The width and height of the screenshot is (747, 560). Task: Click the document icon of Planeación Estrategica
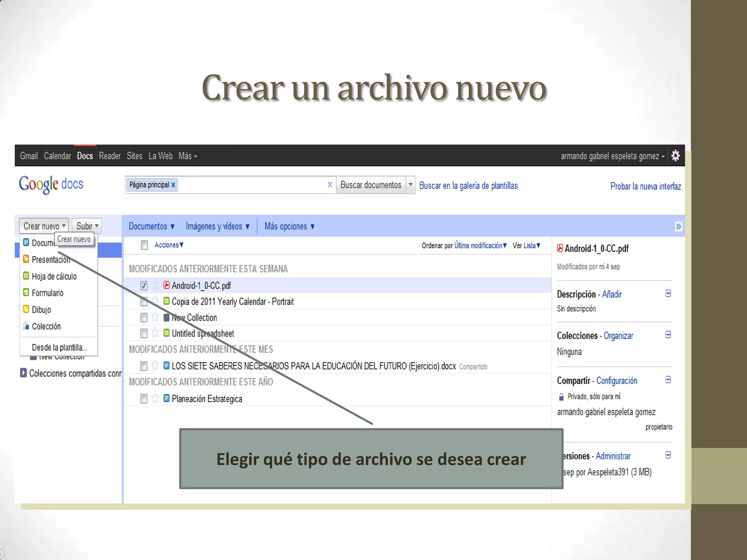166,398
